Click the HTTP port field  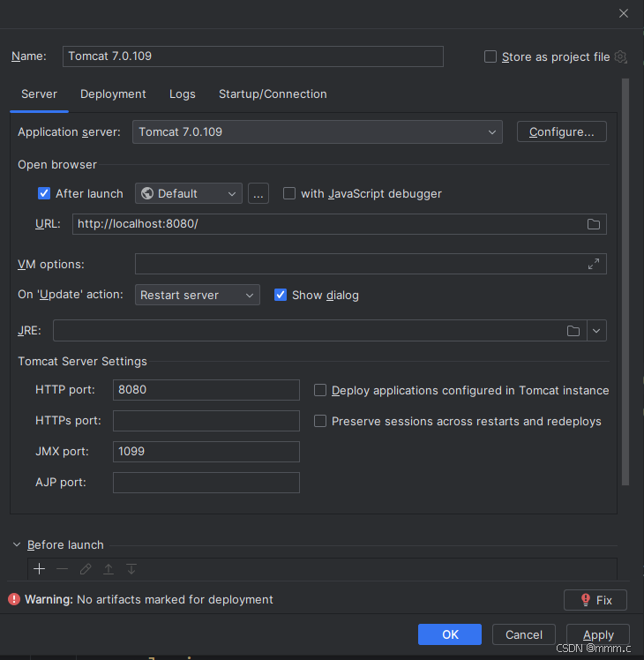coord(206,390)
